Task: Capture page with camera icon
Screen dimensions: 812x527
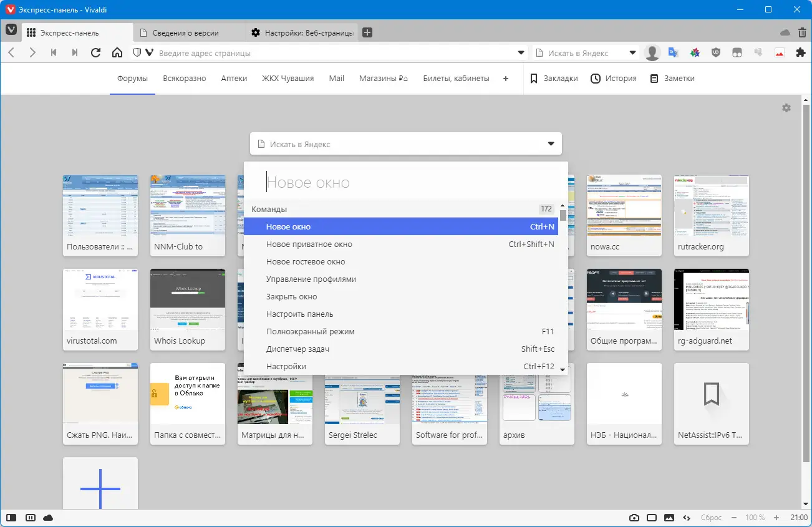Action: [634, 518]
